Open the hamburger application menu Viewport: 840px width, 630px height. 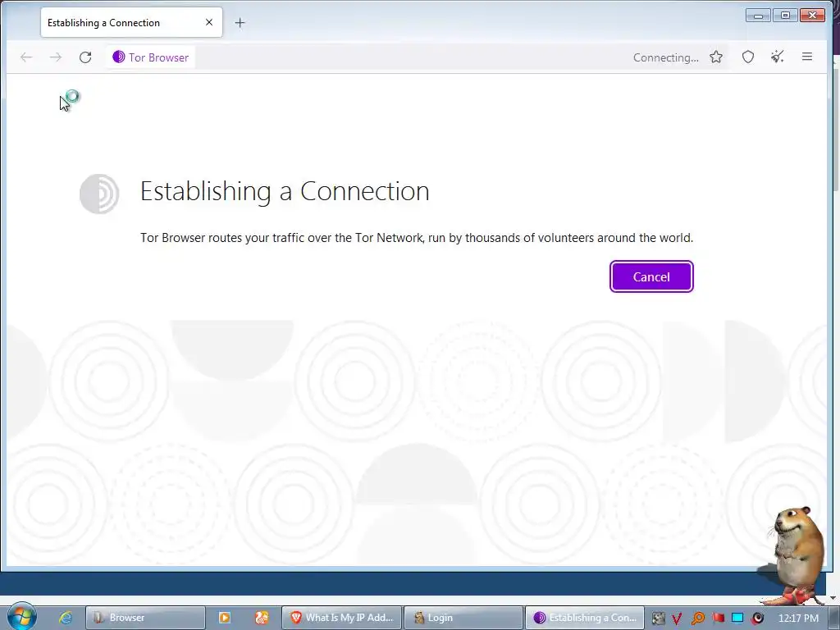tap(807, 57)
